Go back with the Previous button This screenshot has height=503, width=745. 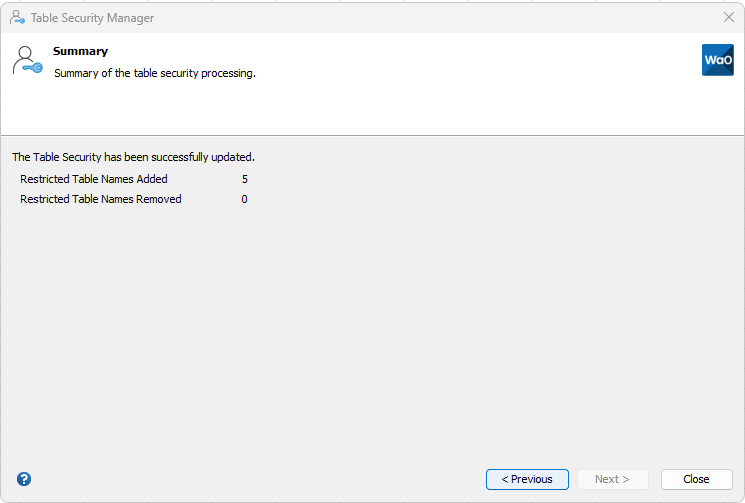tap(527, 479)
